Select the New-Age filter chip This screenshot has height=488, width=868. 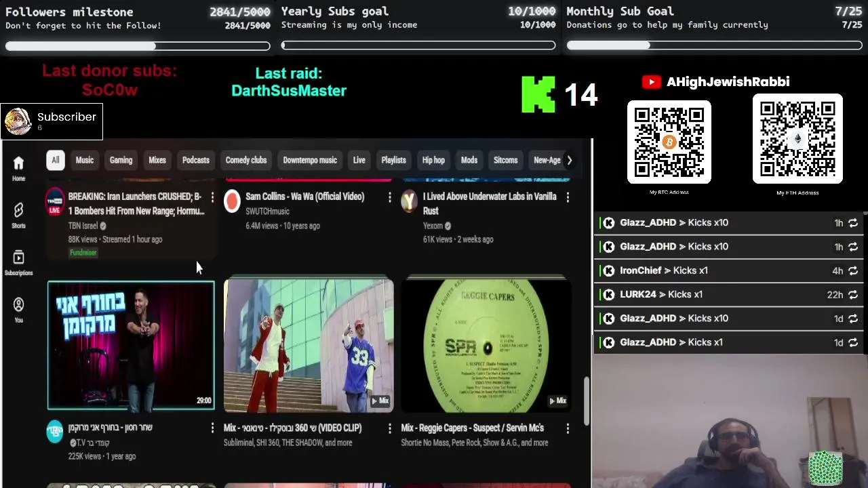[547, 161]
